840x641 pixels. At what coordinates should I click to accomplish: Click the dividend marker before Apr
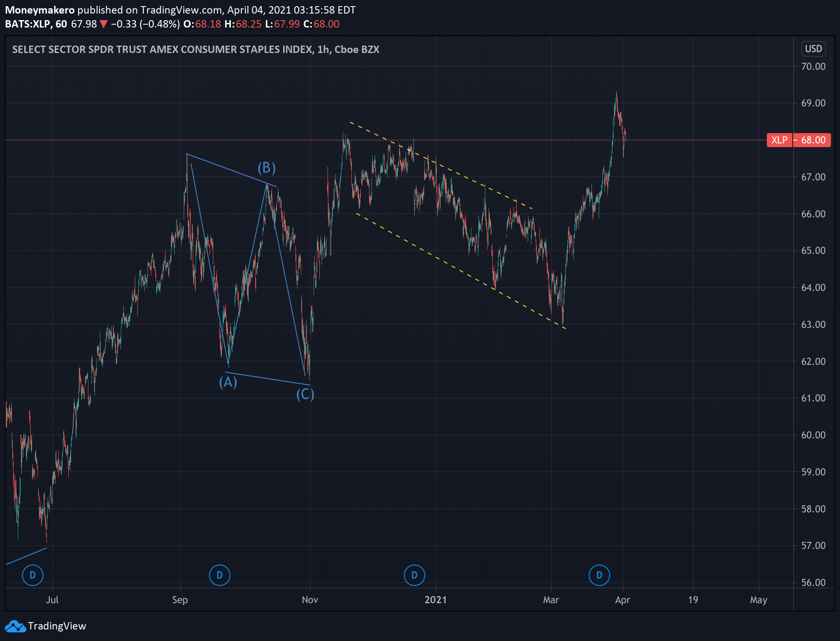pyautogui.click(x=599, y=575)
